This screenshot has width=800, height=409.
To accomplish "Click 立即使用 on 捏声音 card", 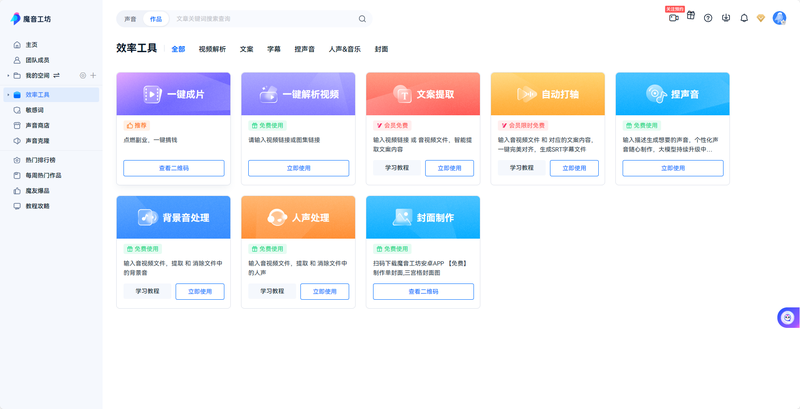I will click(x=673, y=168).
